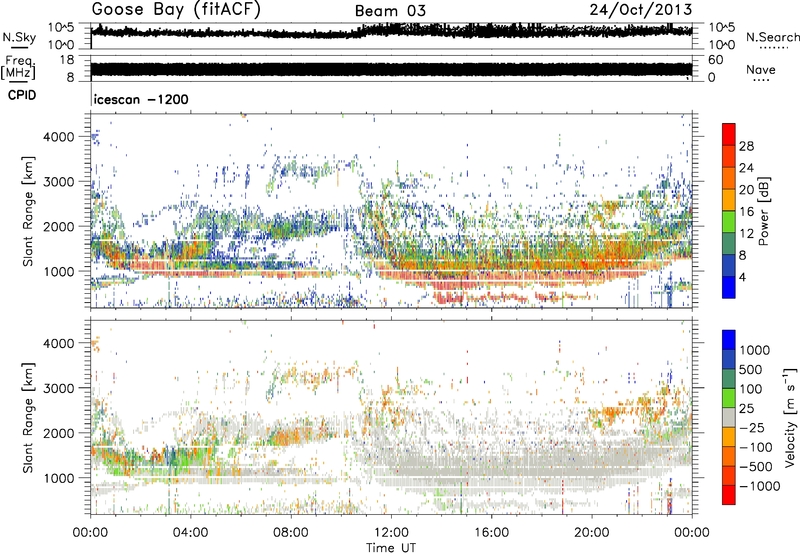Select the positive 500 velocity colorbar tick

tap(751, 370)
